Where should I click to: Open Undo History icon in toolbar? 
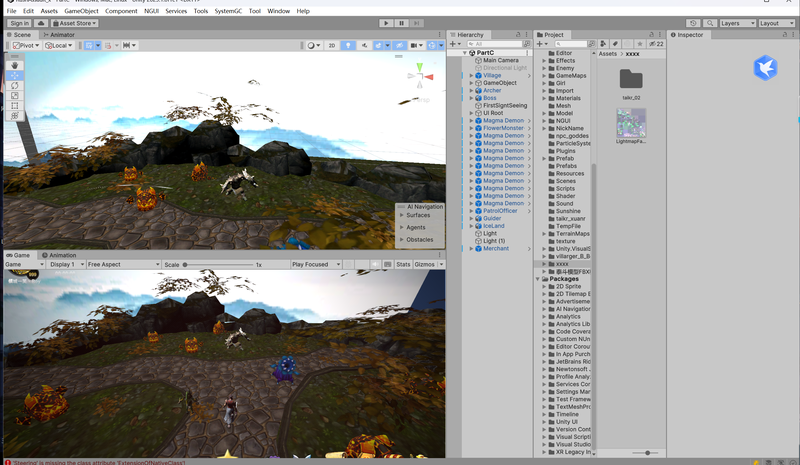point(693,23)
